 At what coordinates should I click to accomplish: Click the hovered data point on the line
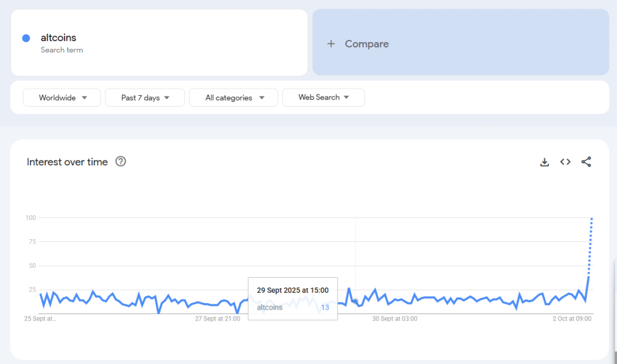tap(355, 302)
